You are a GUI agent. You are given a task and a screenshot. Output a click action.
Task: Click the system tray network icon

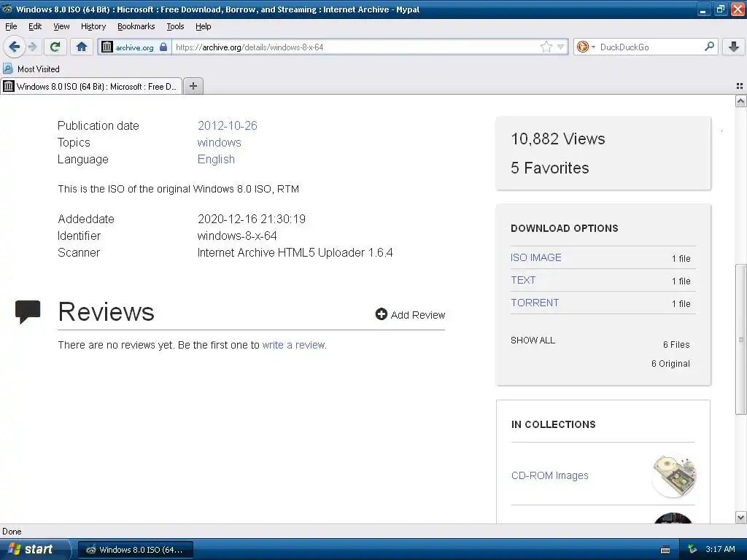(692, 549)
